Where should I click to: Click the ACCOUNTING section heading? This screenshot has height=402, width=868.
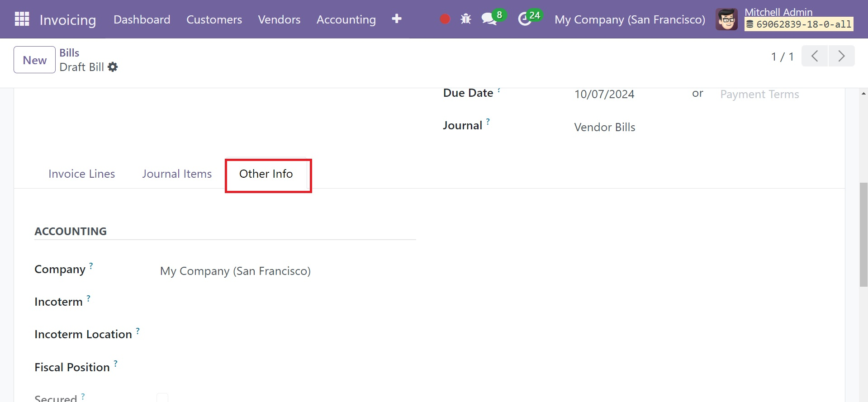[x=71, y=231]
